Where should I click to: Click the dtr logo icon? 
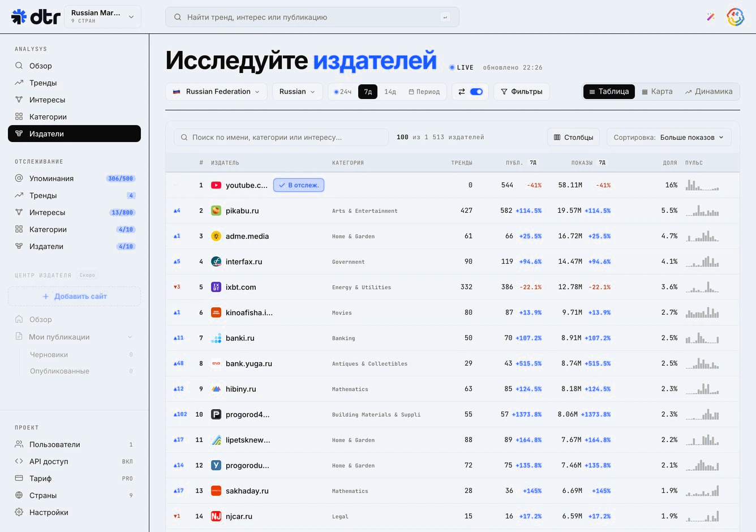(x=19, y=17)
